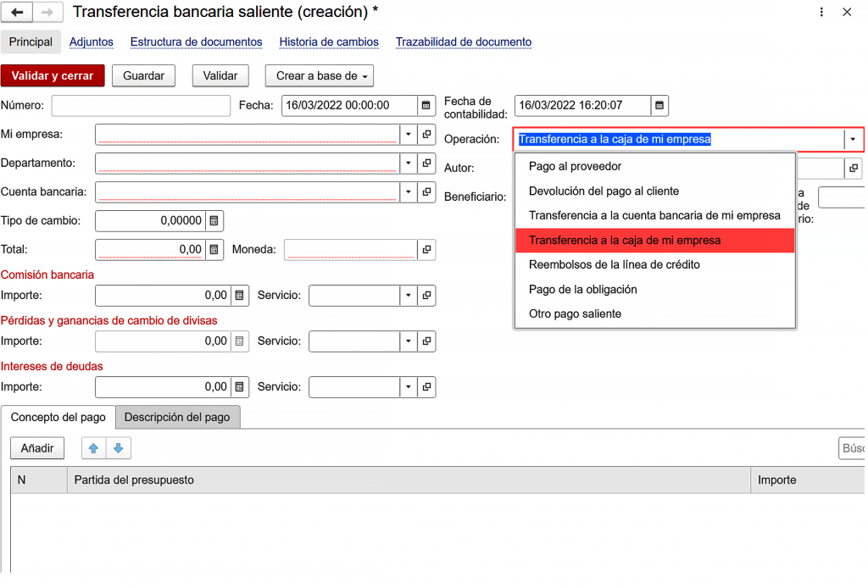Click the Validar button
The image size is (868, 588).
point(220,75)
